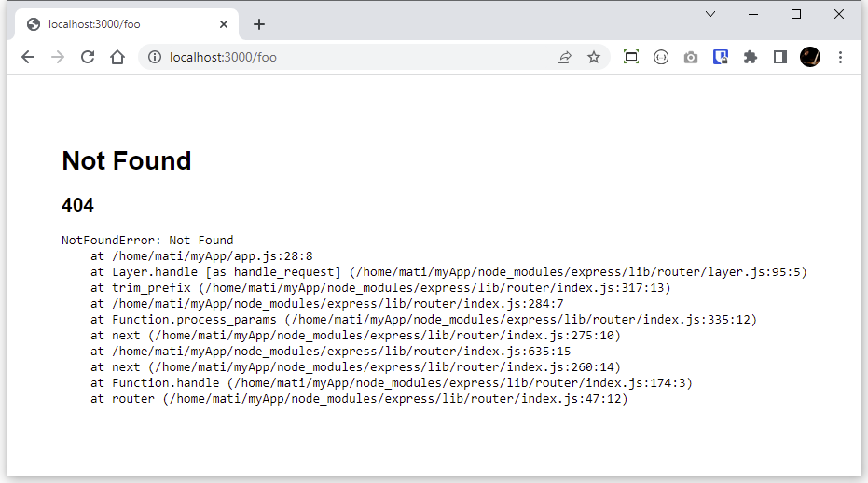
Task: Click the Not Found heading
Action: [127, 161]
